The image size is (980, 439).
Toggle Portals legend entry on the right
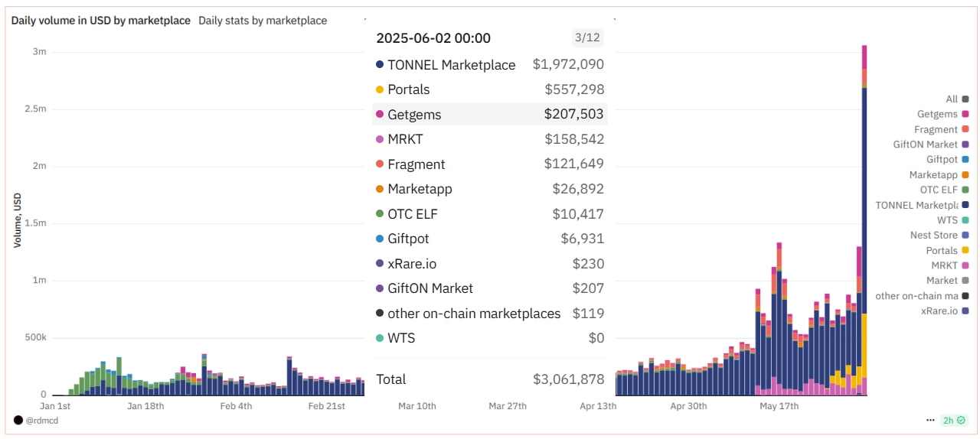[947, 250]
